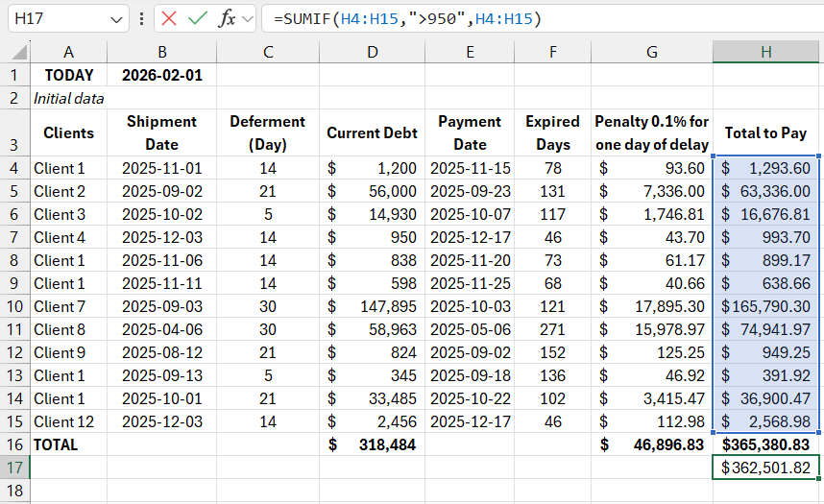The width and height of the screenshot is (824, 504).
Task: Click the TOTAL label cell
Action: 69,444
